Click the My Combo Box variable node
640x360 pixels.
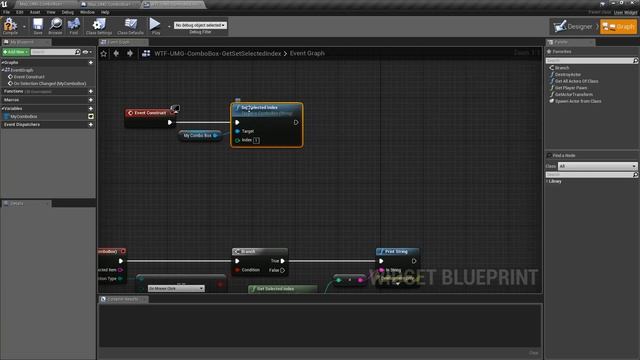pos(200,136)
